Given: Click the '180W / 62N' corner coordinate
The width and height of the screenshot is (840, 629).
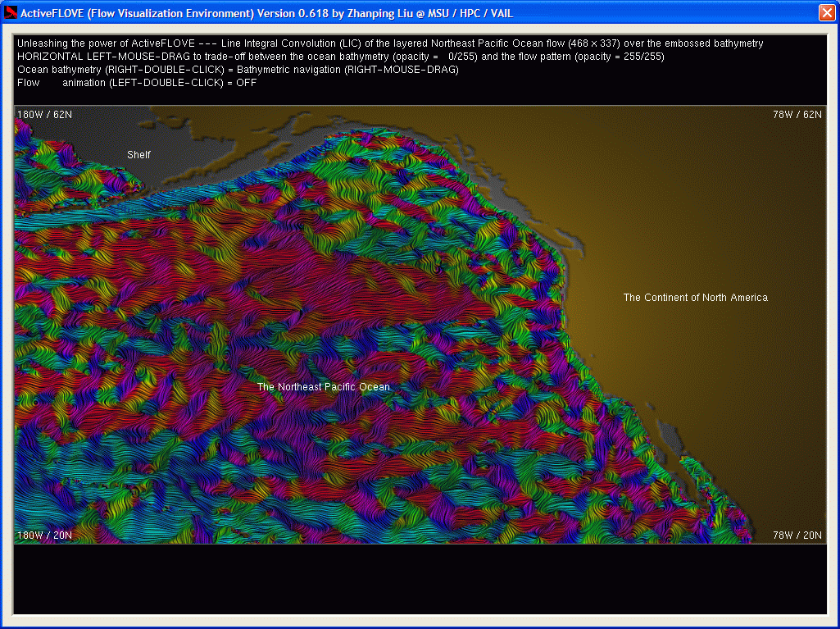Looking at the screenshot, I should (44, 115).
